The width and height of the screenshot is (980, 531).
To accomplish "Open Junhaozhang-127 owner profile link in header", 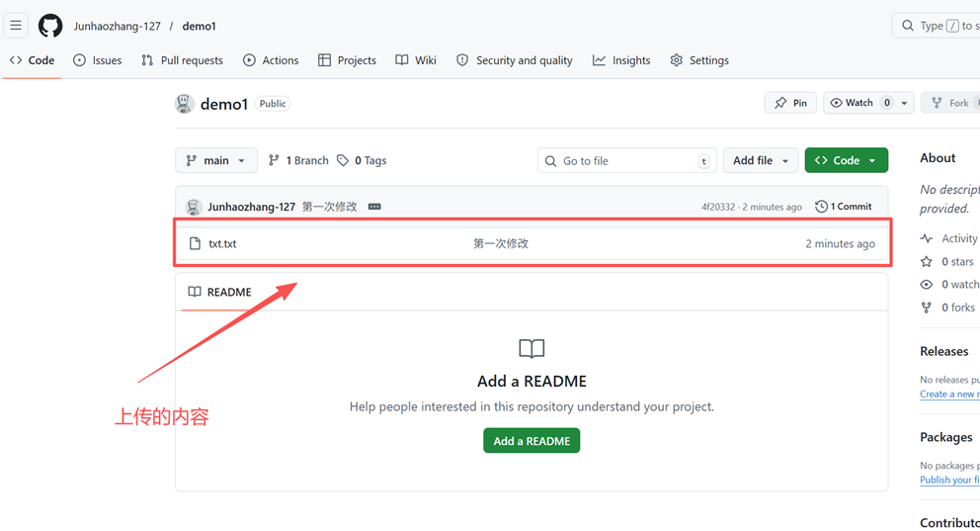I will (x=117, y=27).
